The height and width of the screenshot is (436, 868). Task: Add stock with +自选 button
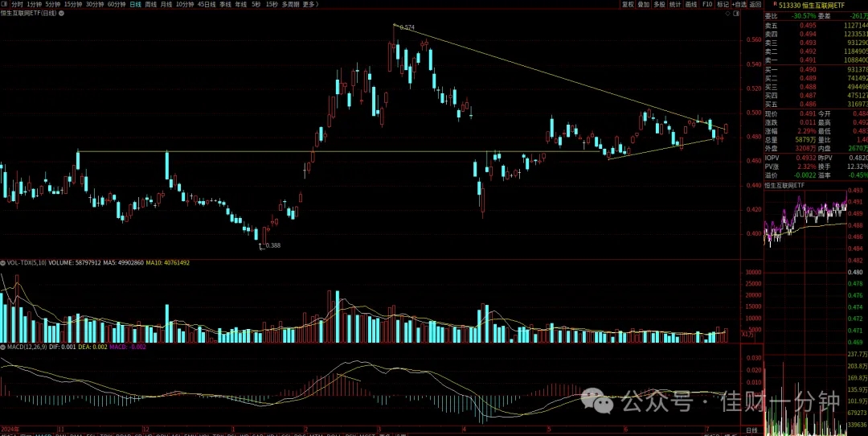(x=739, y=4)
